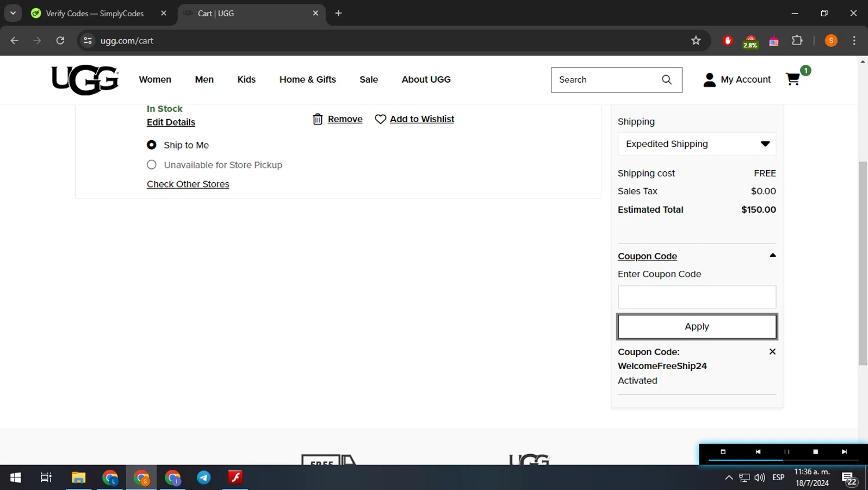Open the 2.8% cashback extension
The image size is (868, 490).
point(751,41)
